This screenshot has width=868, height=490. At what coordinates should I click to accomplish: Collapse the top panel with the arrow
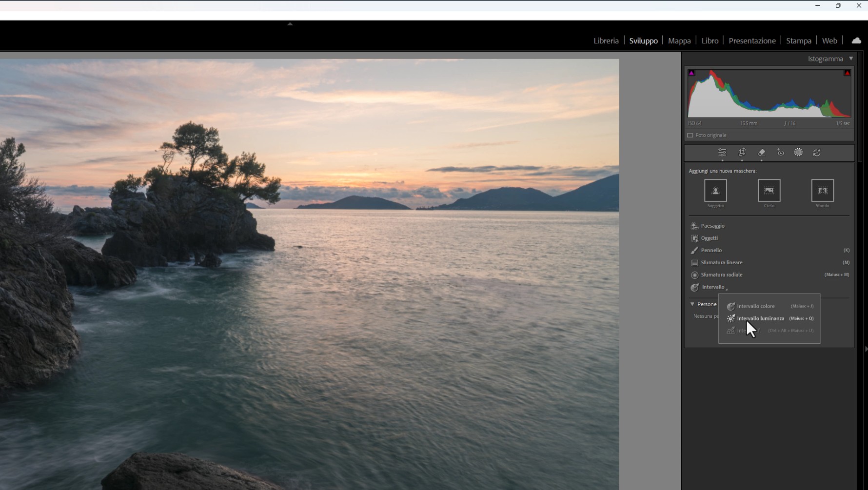[x=290, y=23]
